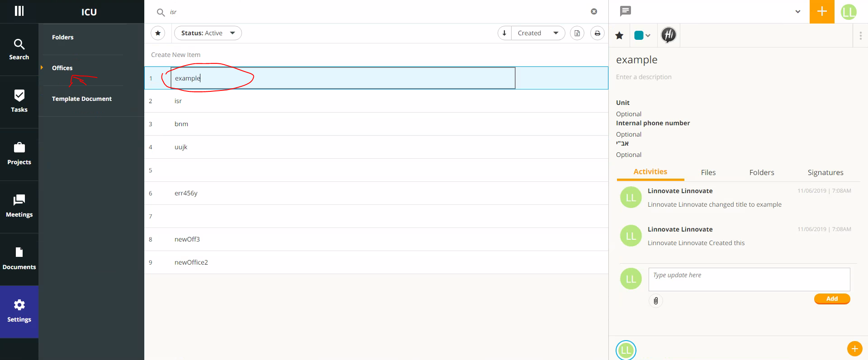
Task: Go to Tasks in the sidebar
Action: pos(19,102)
